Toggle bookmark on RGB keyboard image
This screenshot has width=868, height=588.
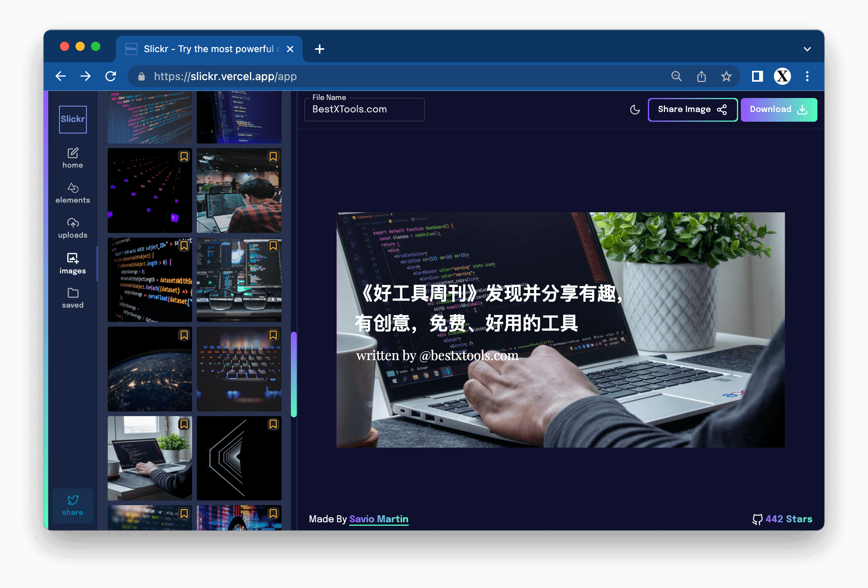pyautogui.click(x=273, y=335)
